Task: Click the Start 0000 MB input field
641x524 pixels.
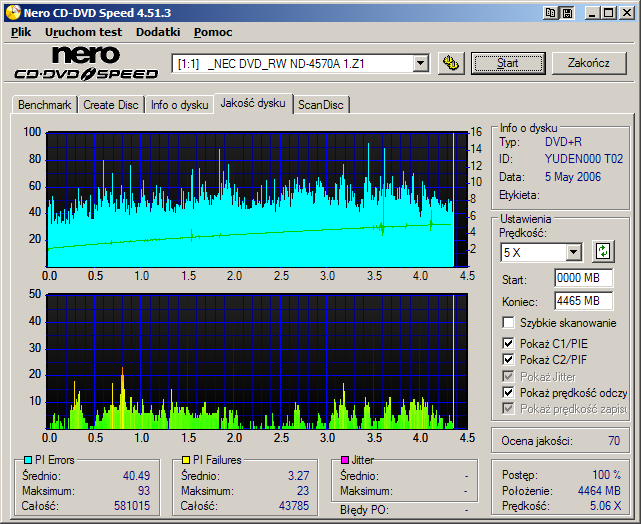Action: point(584,278)
